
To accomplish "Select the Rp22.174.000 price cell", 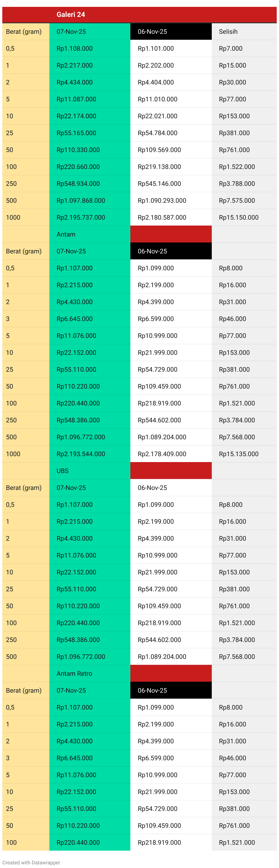I will click(76, 116).
